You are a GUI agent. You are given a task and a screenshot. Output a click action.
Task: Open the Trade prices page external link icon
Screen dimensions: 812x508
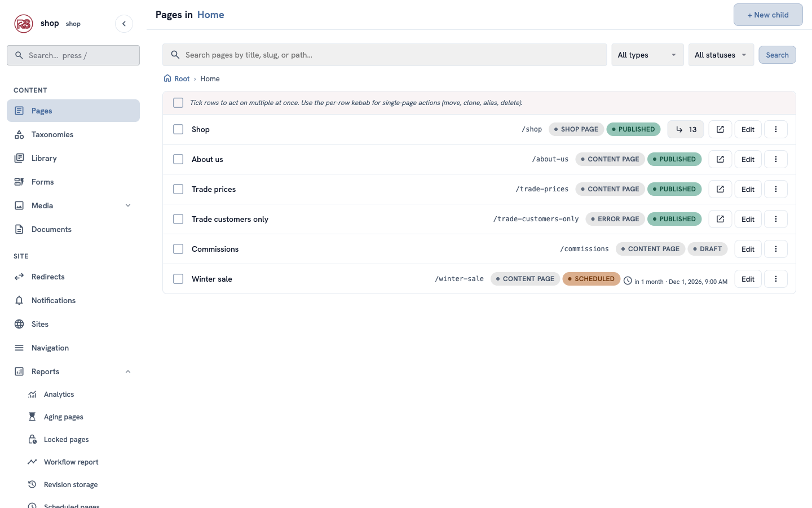720,189
